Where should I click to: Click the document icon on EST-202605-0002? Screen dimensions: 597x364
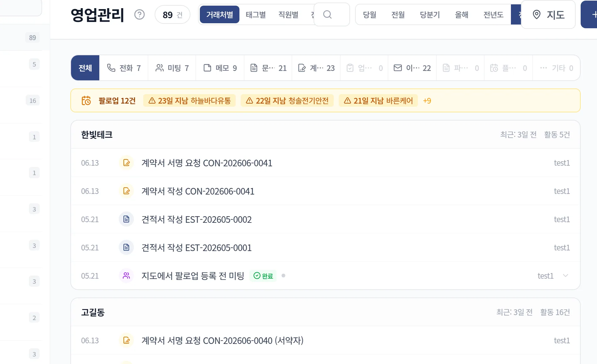pyautogui.click(x=126, y=219)
